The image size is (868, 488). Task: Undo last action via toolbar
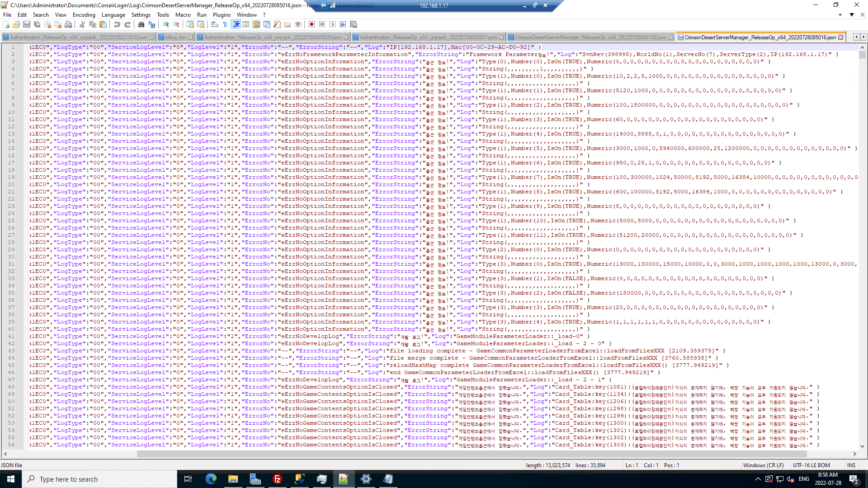117,24
